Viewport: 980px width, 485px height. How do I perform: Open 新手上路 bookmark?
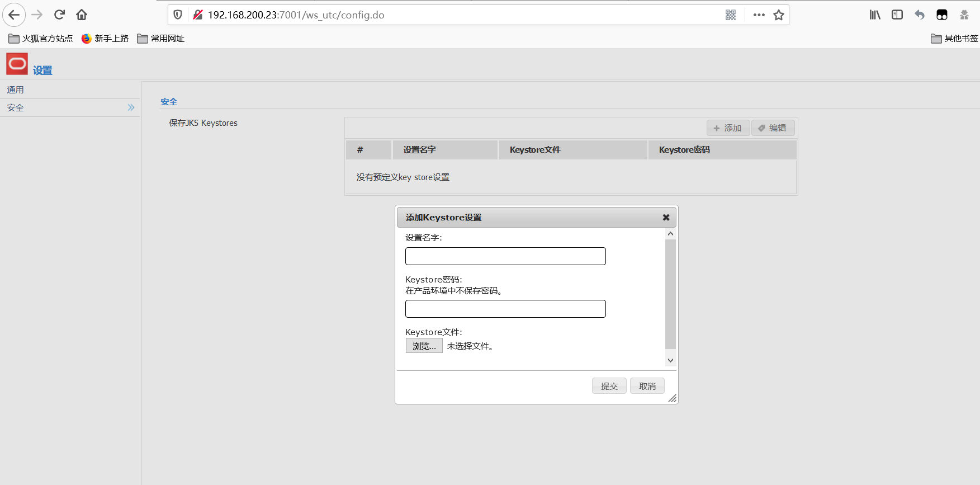coord(105,39)
